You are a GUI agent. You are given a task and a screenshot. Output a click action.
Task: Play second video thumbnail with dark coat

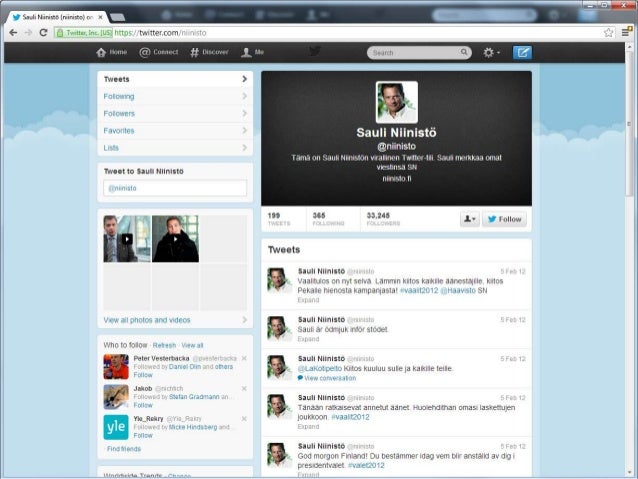(175, 238)
